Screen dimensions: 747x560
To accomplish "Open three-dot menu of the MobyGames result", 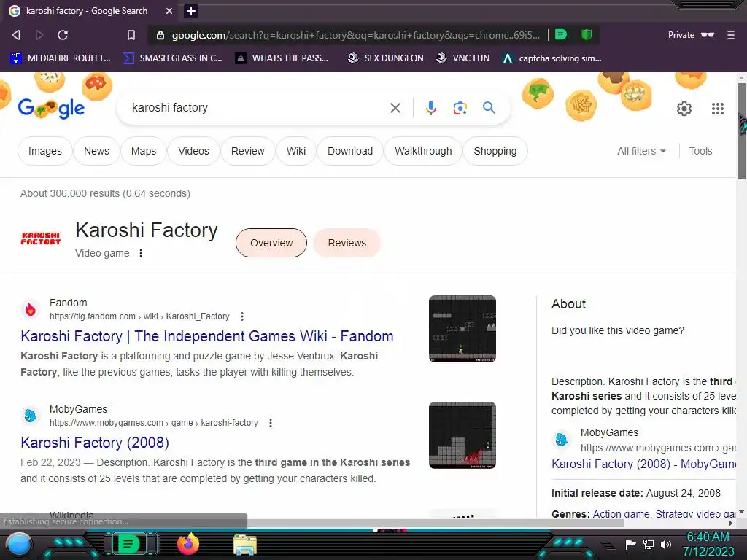I will tap(271, 423).
